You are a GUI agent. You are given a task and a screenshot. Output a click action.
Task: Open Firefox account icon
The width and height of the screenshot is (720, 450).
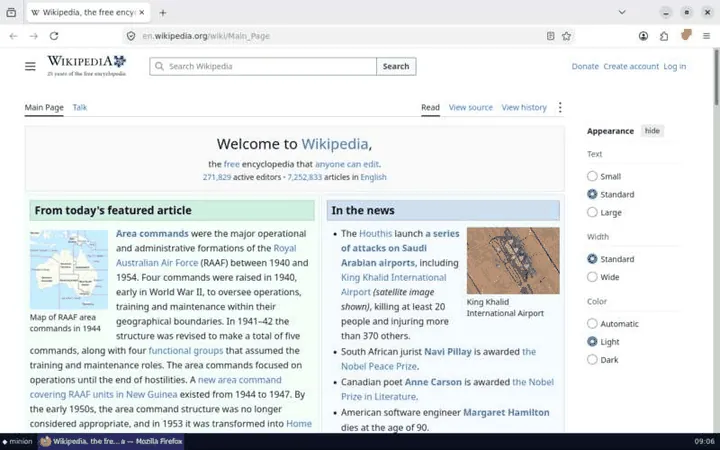tap(643, 36)
